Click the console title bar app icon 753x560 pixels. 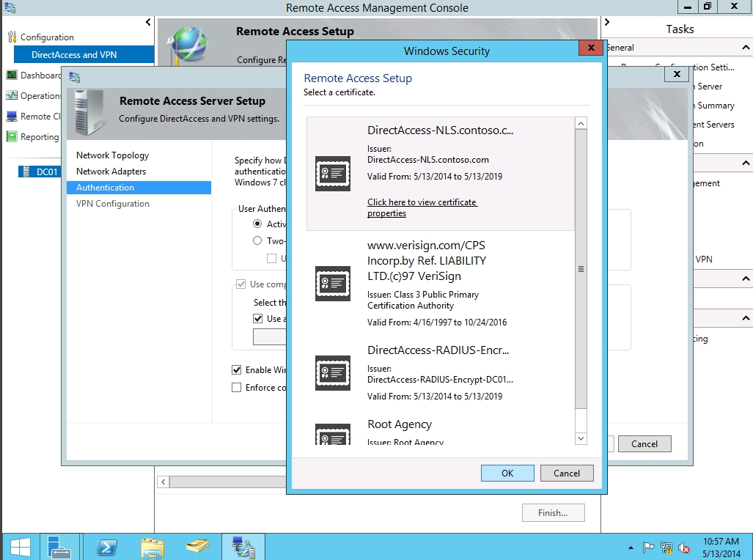10,7
